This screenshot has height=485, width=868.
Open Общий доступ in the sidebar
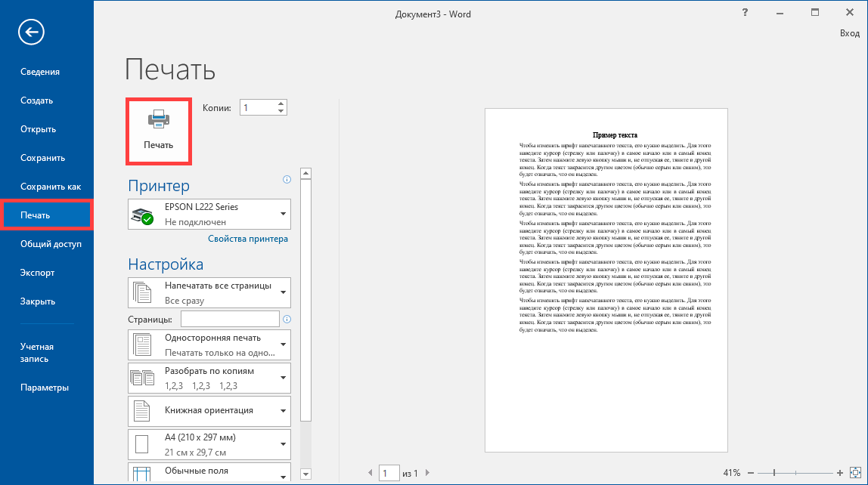51,244
